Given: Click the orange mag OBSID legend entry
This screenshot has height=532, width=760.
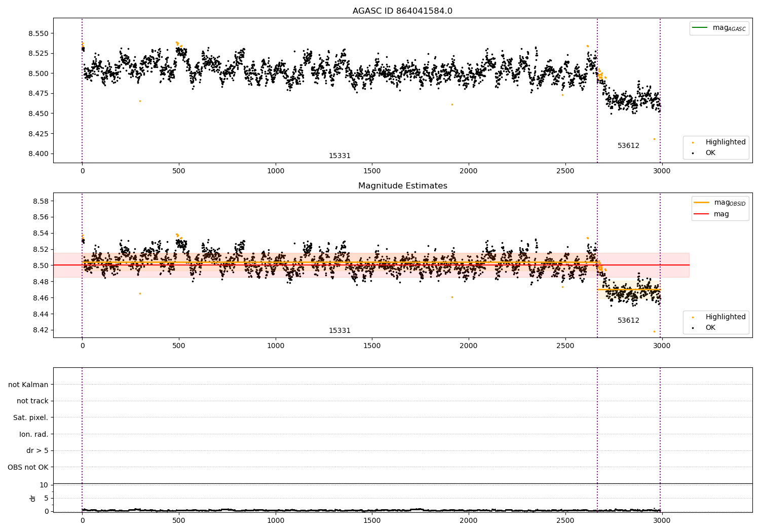Looking at the screenshot, I should tap(720, 203).
